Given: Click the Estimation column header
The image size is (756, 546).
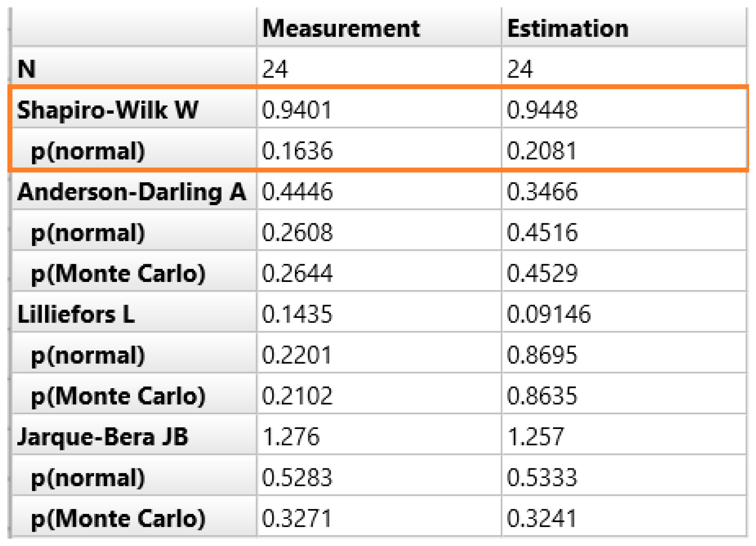Looking at the screenshot, I should pos(568,29).
